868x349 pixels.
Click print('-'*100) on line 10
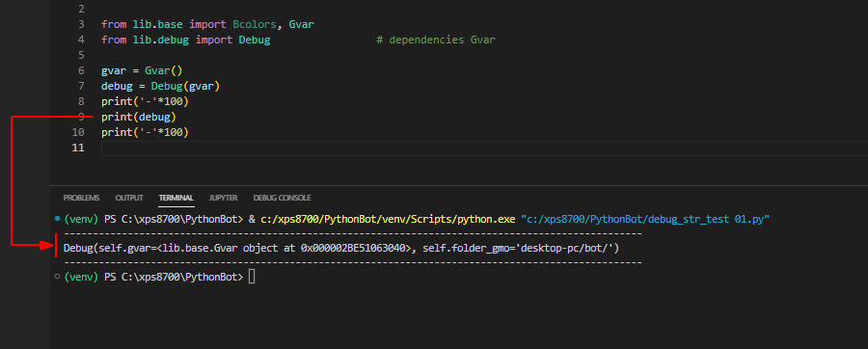145,132
